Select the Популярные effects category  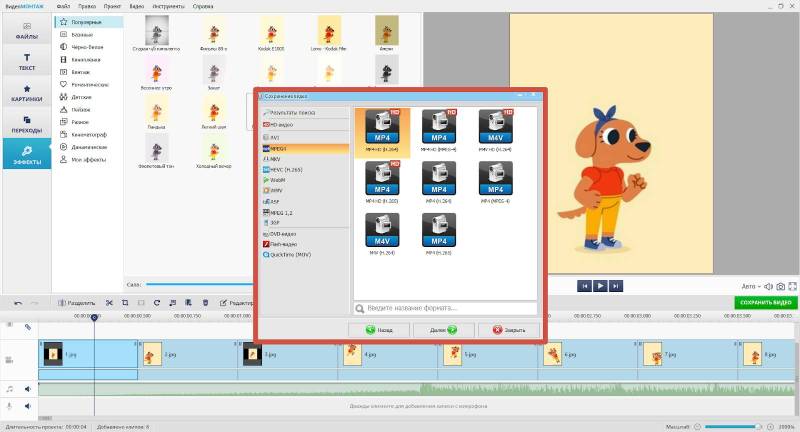88,22
